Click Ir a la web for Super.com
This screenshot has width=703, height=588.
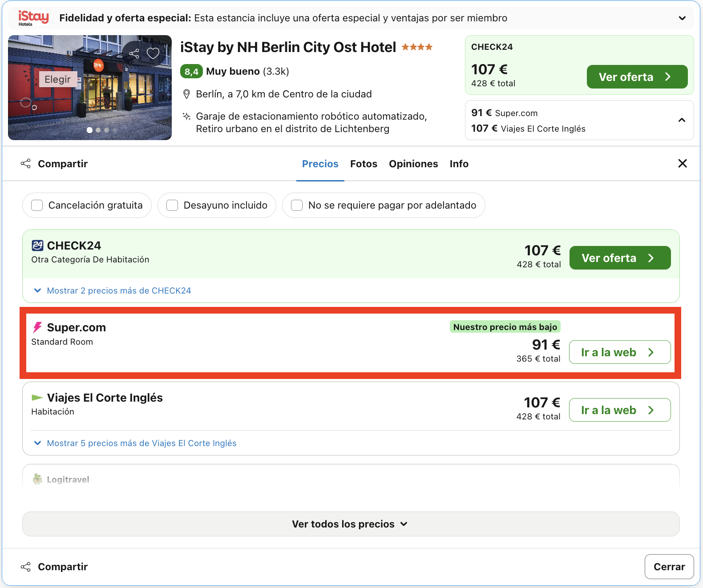pyautogui.click(x=620, y=352)
